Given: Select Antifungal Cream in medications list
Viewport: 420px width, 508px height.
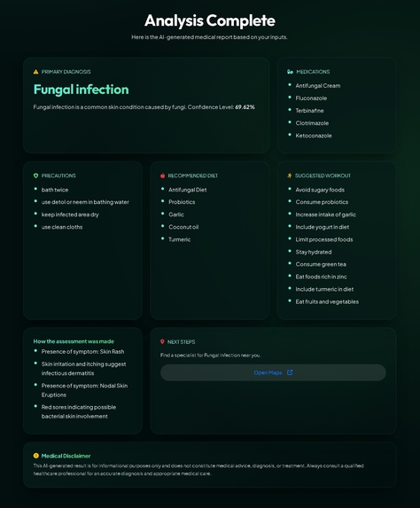Looking at the screenshot, I should tap(318, 85).
